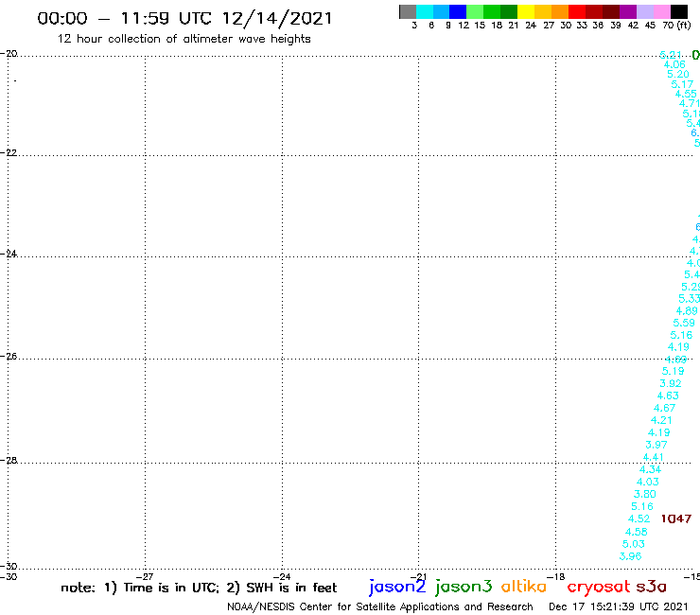This screenshot has height=615, width=700.
Task: Click the -18 longitude axis label
Action: (555, 577)
